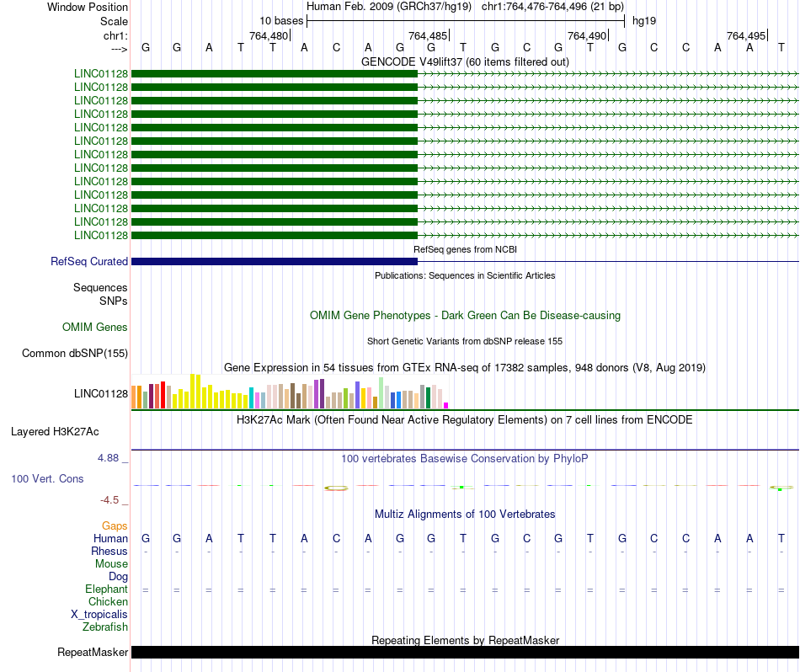
Task: Click the Chicken alignment row label
Action: click(108, 601)
